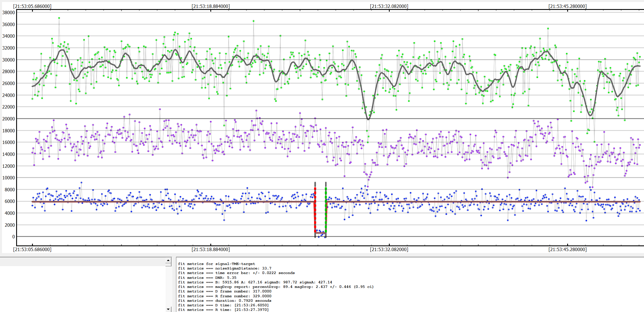The image size is (644, 312).
Task: Click the top axis timestamp 21:53:18.884000
Action: coord(211,6)
